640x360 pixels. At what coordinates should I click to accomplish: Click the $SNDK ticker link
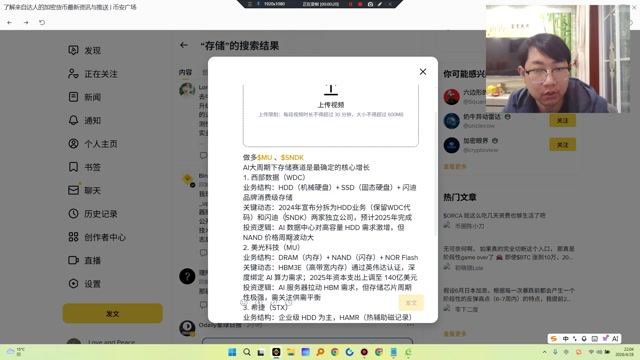[x=292, y=158]
